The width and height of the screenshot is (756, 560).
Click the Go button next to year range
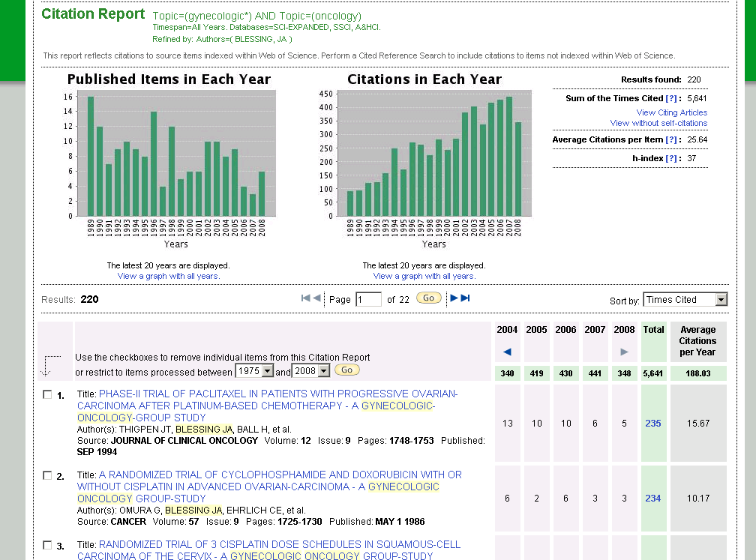click(x=347, y=370)
